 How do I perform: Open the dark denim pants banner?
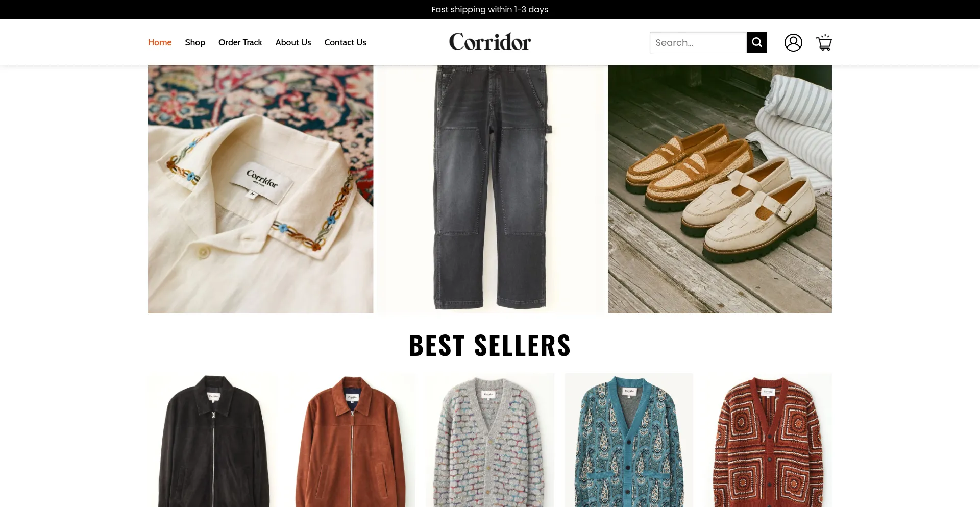coord(491,189)
